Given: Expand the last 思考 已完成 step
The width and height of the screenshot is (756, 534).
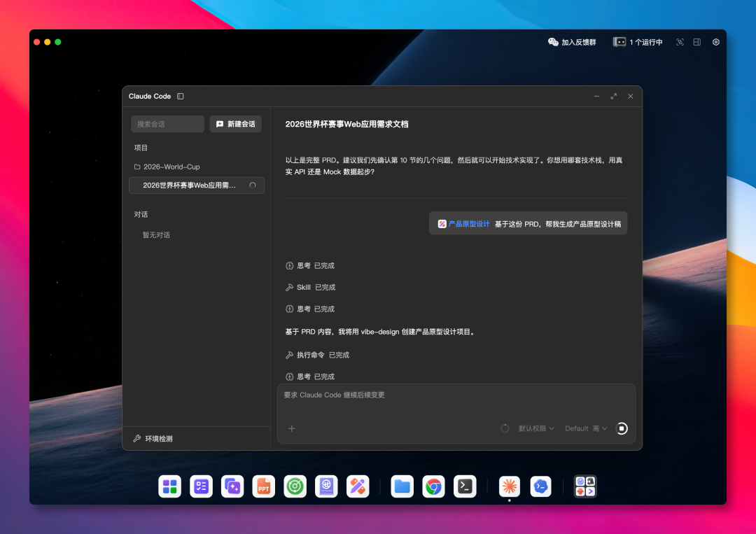Looking at the screenshot, I should click(310, 377).
